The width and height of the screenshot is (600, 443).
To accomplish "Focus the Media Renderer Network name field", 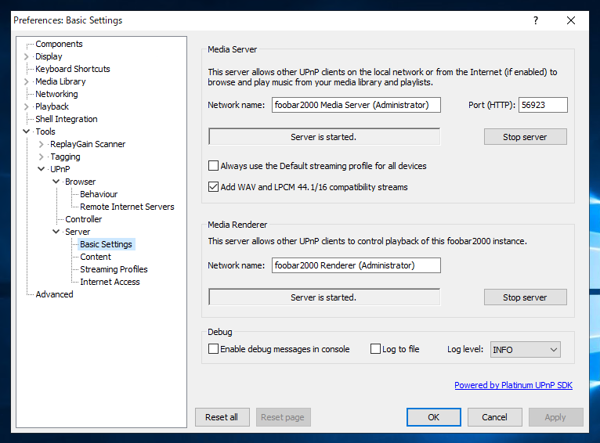I will click(356, 265).
